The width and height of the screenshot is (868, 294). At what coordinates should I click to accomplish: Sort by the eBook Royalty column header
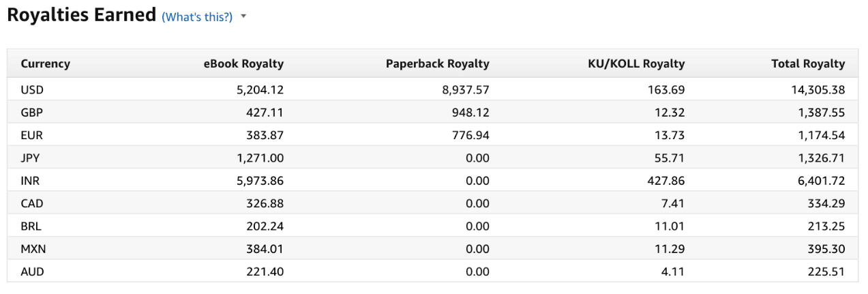243,63
